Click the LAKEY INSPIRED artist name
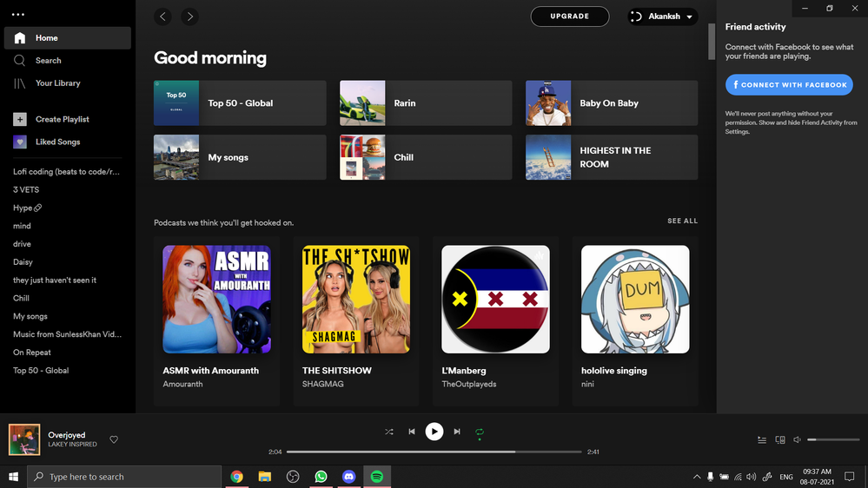Viewport: 868px width, 488px height. coord(72,445)
